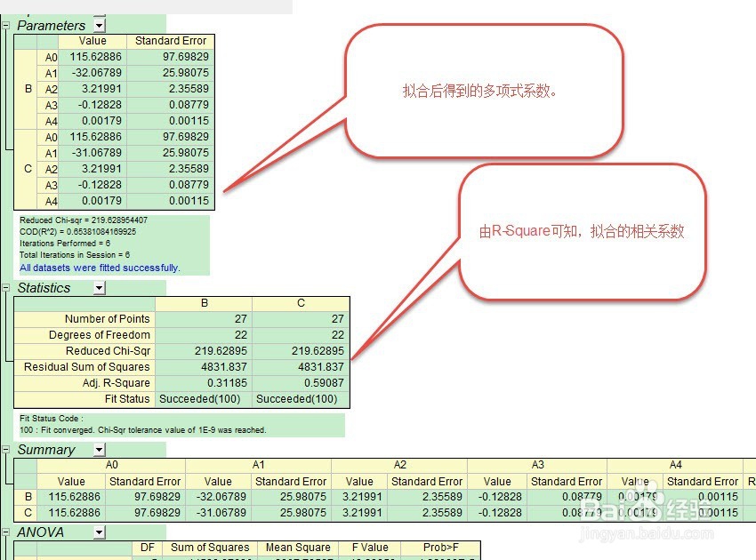Viewport: 756px width, 560px height.
Task: Click the Prob>F header in ANOVA table
Action: 440,548
